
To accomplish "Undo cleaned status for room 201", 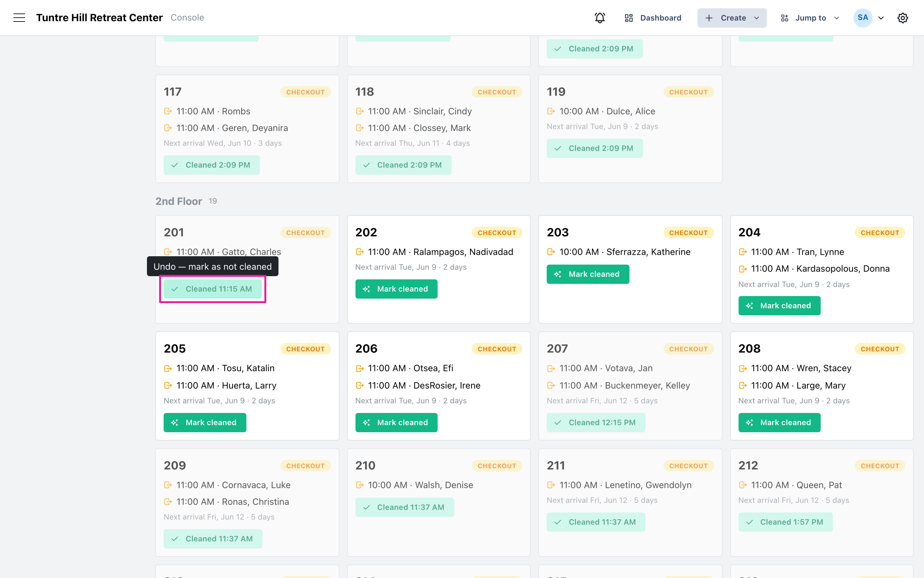I will pyautogui.click(x=213, y=289).
